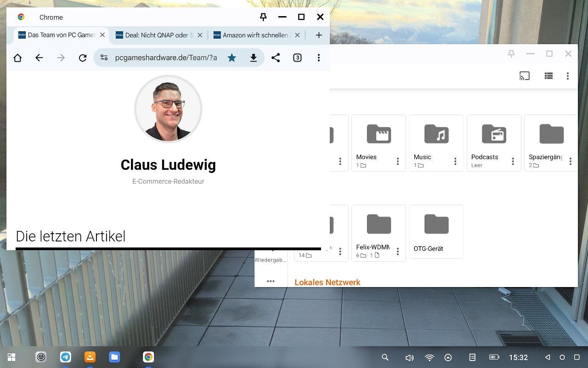The height and width of the screenshot is (368, 588).
Task: Open taskbar search
Action: coord(385,357)
